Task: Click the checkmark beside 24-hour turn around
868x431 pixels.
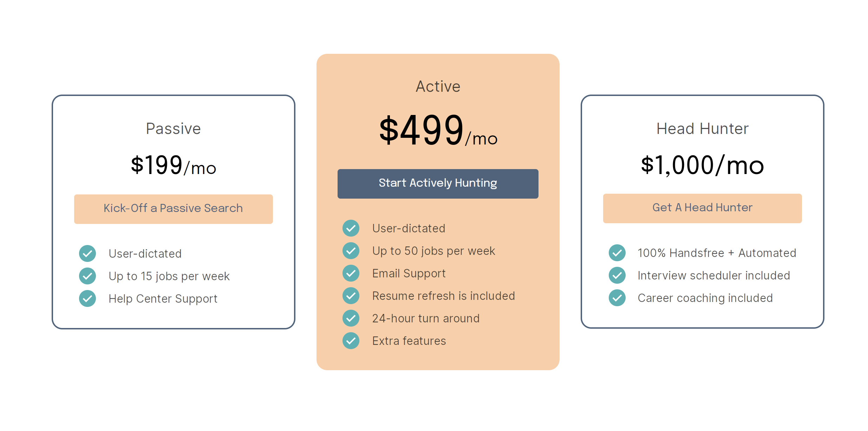Action: tap(351, 318)
